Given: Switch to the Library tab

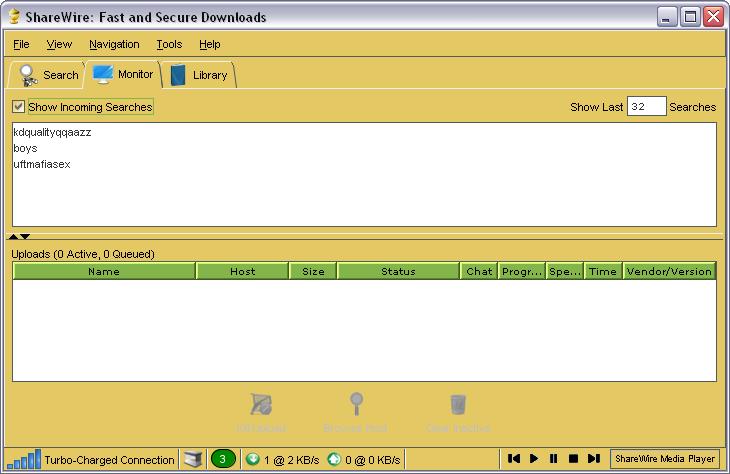Looking at the screenshot, I should (199, 74).
